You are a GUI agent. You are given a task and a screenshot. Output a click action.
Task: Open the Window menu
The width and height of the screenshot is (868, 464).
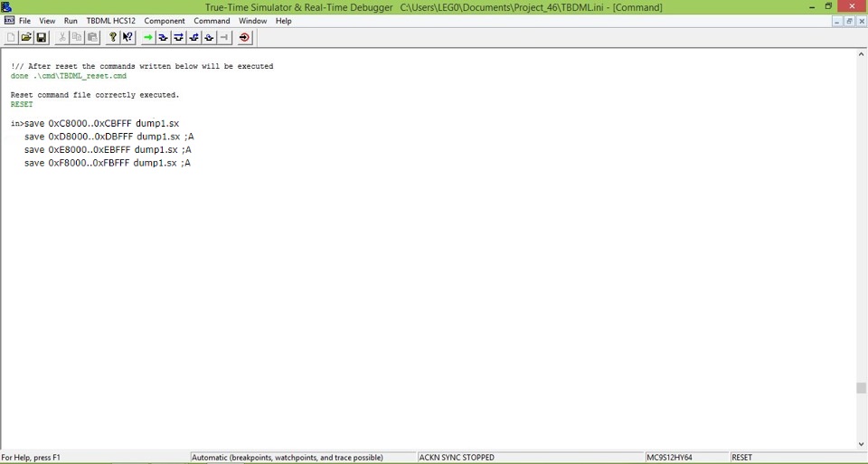[x=252, y=21]
